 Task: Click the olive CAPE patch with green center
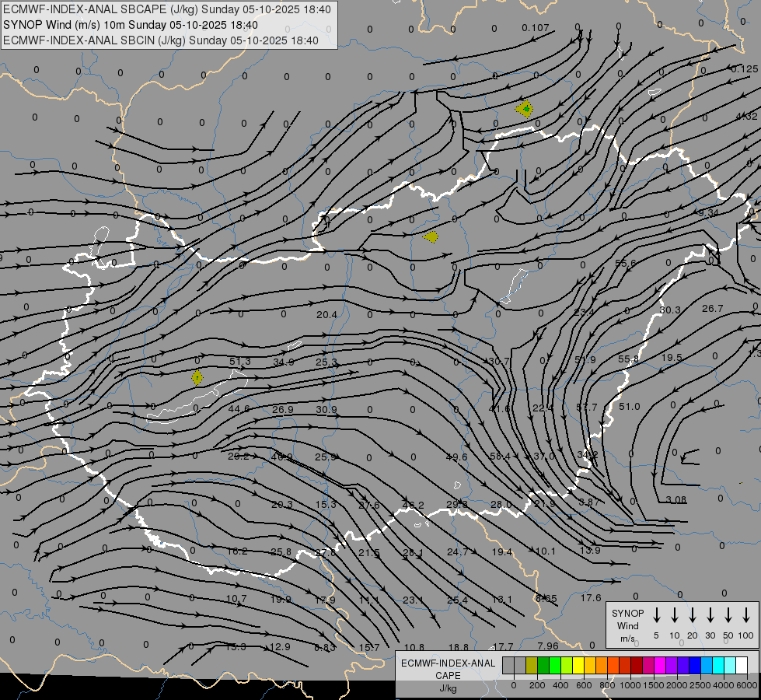[525, 109]
